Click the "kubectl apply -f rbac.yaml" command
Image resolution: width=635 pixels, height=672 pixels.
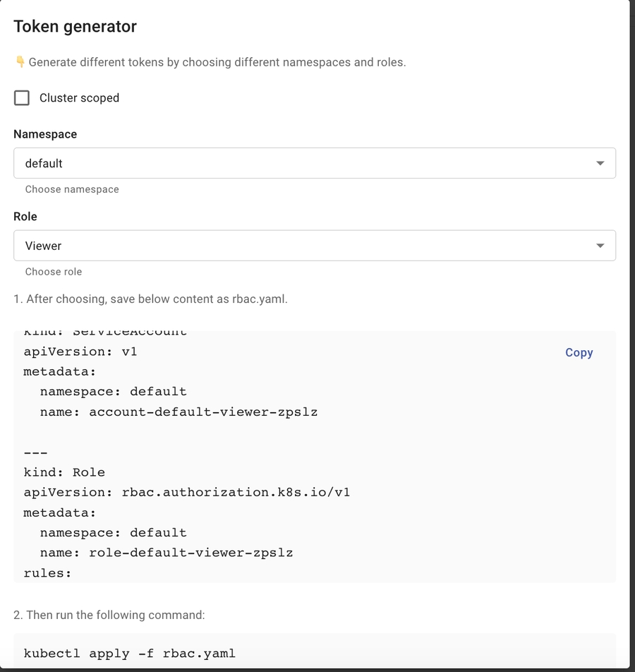coord(130,653)
